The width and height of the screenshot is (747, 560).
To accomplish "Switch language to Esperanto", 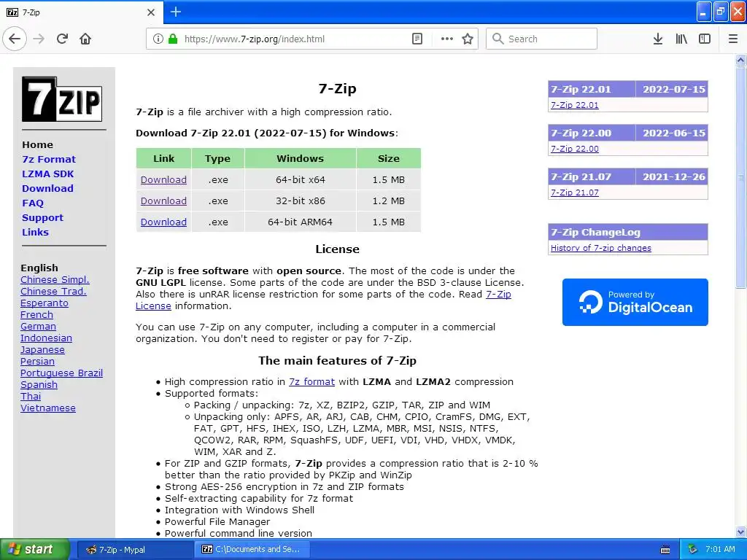I will click(44, 303).
